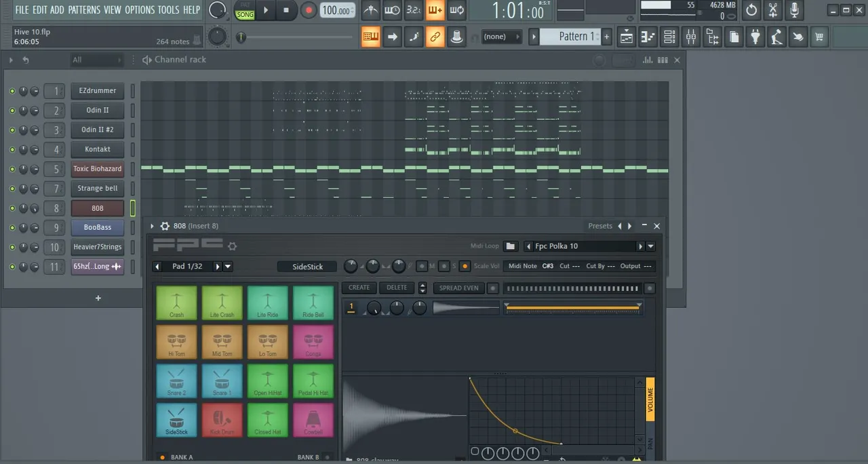Toggle the step editing mode icon
Image resolution: width=868 pixels, height=464 pixels.
point(414,37)
